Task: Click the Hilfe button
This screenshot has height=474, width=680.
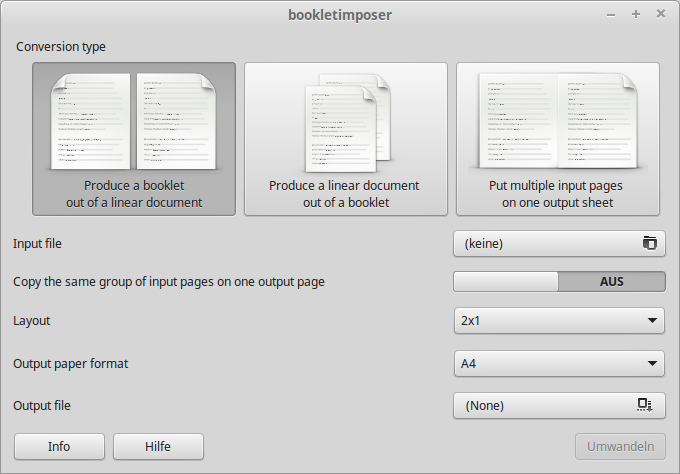Action: pos(159,446)
